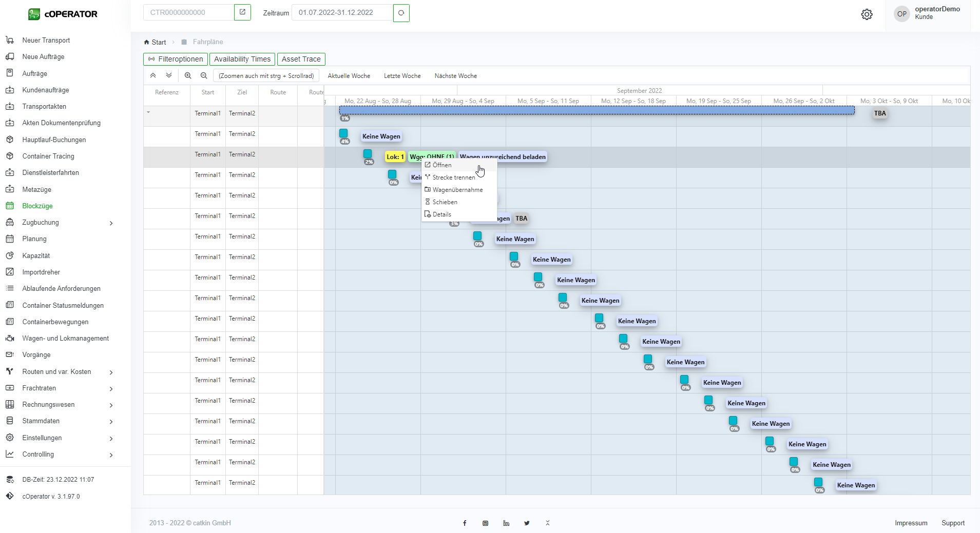Select Wagenübernahme in the context menu
The width and height of the screenshot is (980, 533).
[x=457, y=190]
